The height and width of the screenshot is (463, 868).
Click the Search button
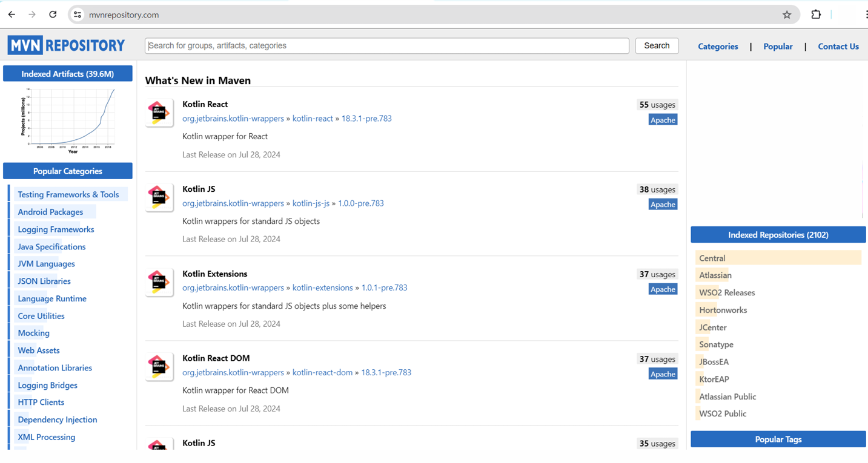point(657,45)
